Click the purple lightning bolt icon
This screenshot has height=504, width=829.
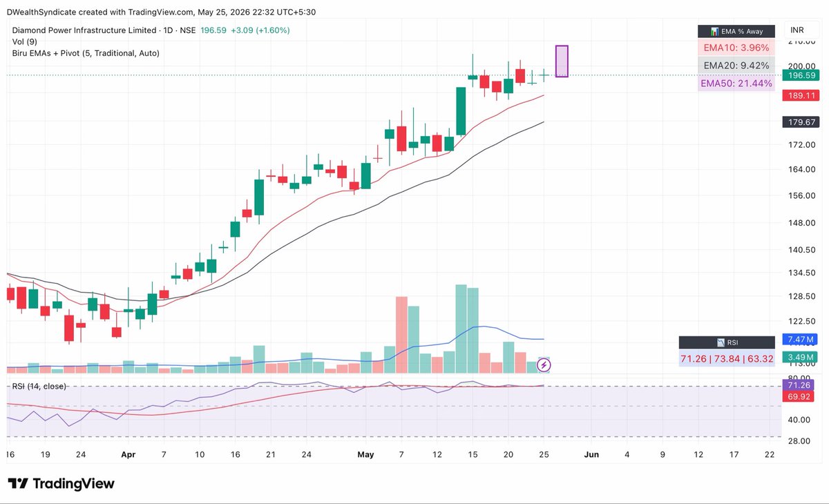[x=544, y=365]
